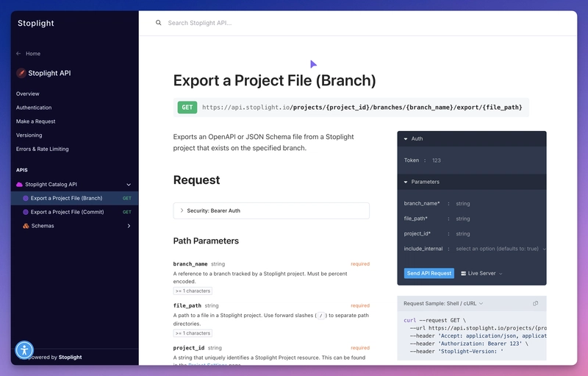Click the Authorization: Bearer 123 header line
The image size is (588, 376).
(x=469, y=344)
